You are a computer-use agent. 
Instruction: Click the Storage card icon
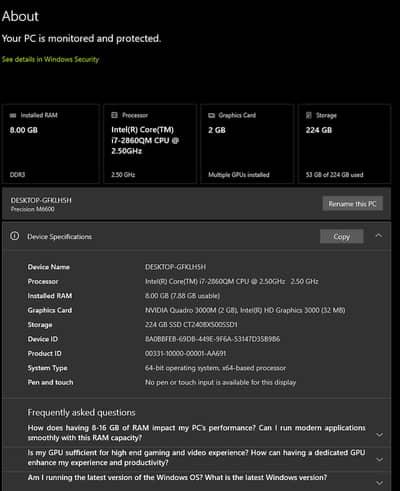(x=309, y=115)
